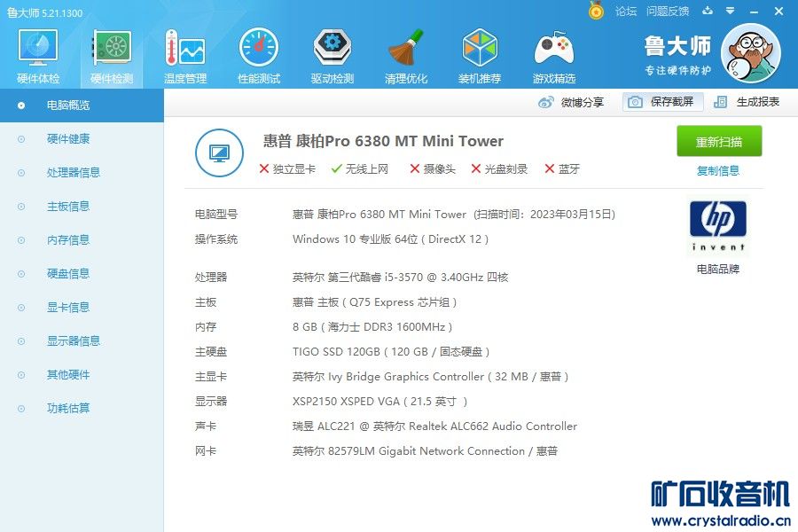Screen dimensions: 798x532
Task: Click 保存截屏 save screenshot button
Action: coord(662,102)
